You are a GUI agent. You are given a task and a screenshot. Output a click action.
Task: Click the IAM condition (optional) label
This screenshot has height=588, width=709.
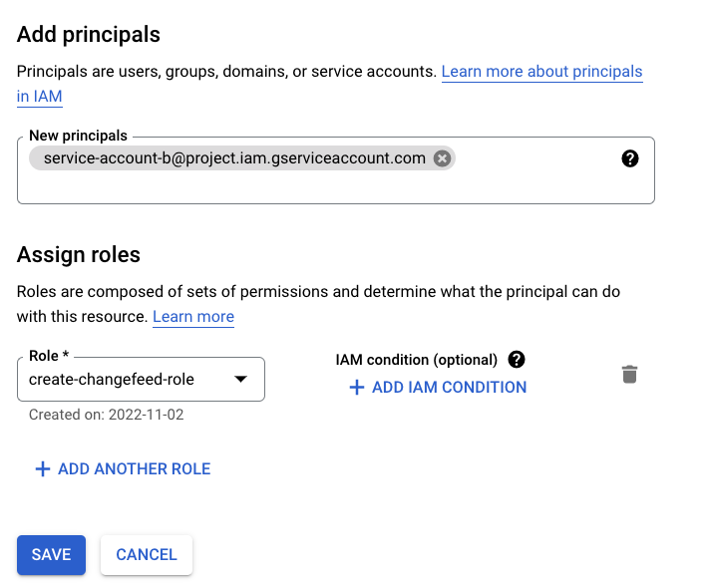417,360
